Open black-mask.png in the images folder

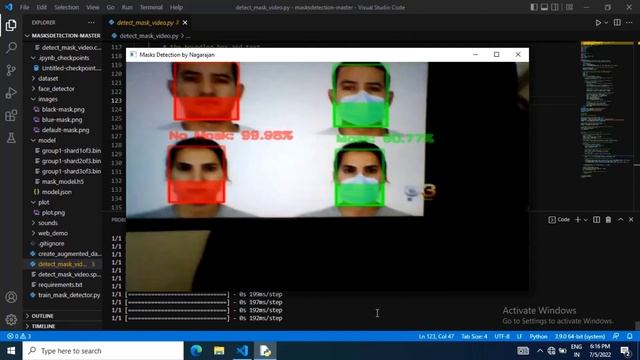[x=63, y=109]
